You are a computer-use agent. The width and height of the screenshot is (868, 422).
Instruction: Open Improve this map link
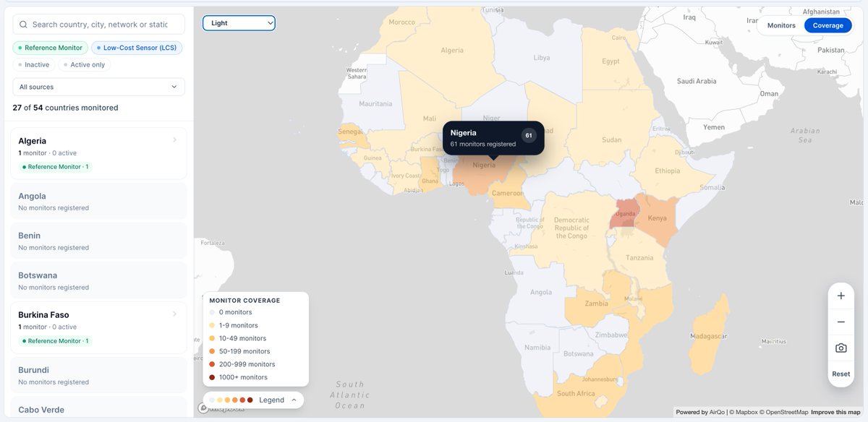tap(835, 412)
